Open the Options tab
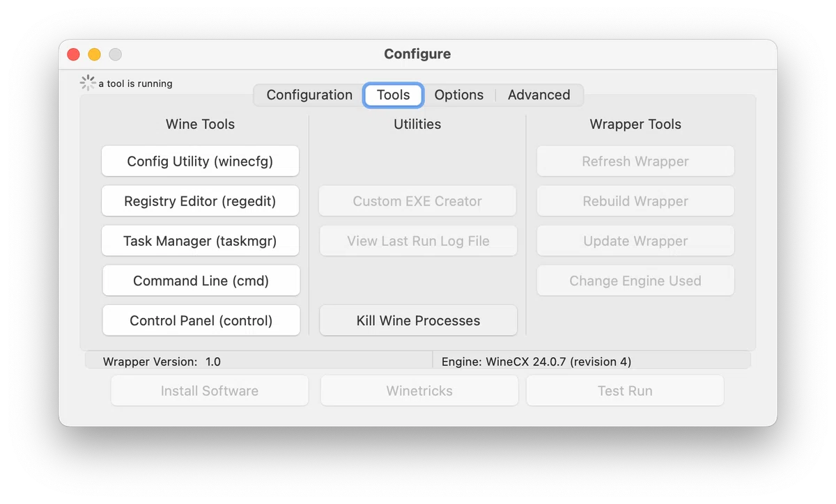 coord(458,95)
